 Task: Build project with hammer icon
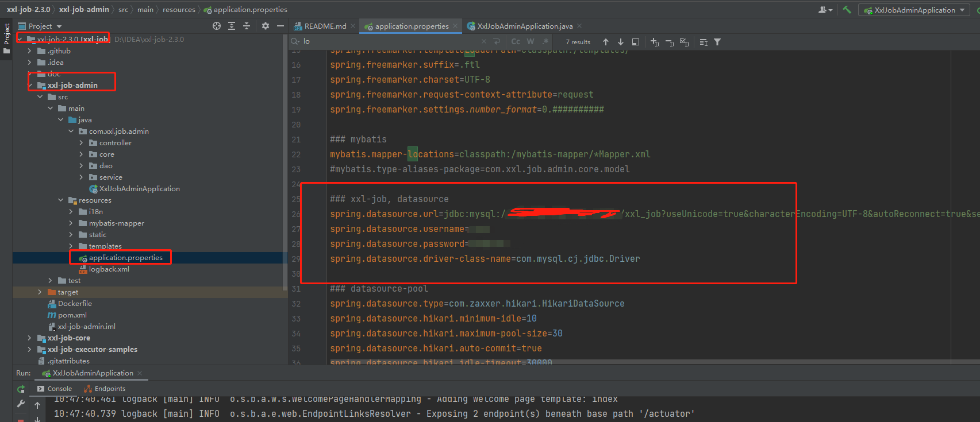coord(847,10)
